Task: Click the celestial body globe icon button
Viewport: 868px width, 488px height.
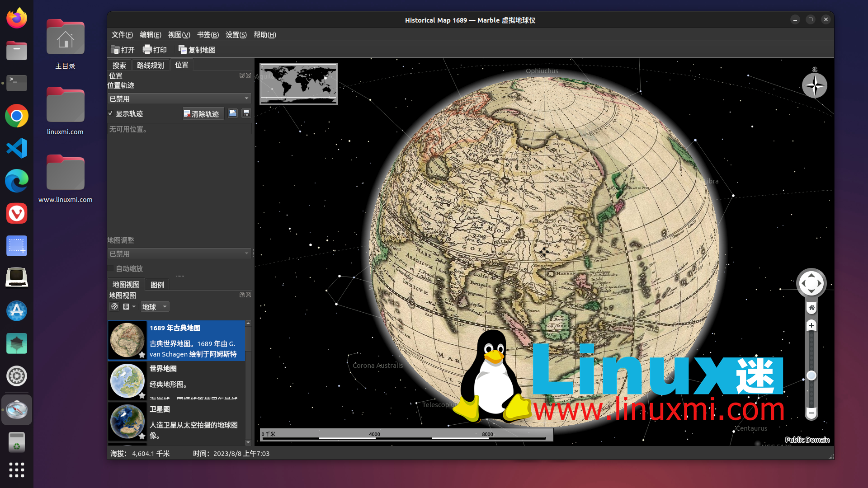Action: tap(115, 307)
